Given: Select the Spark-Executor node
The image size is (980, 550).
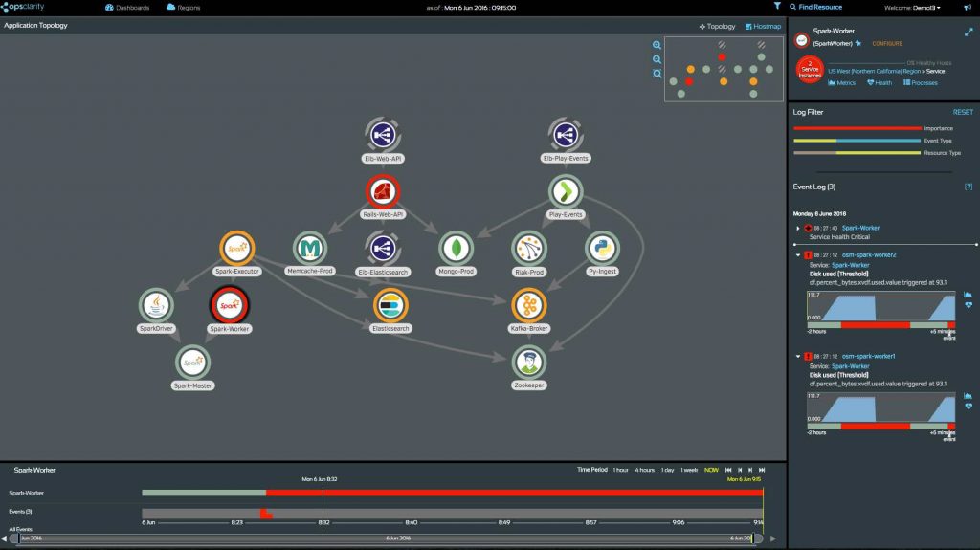Looking at the screenshot, I should [x=237, y=248].
